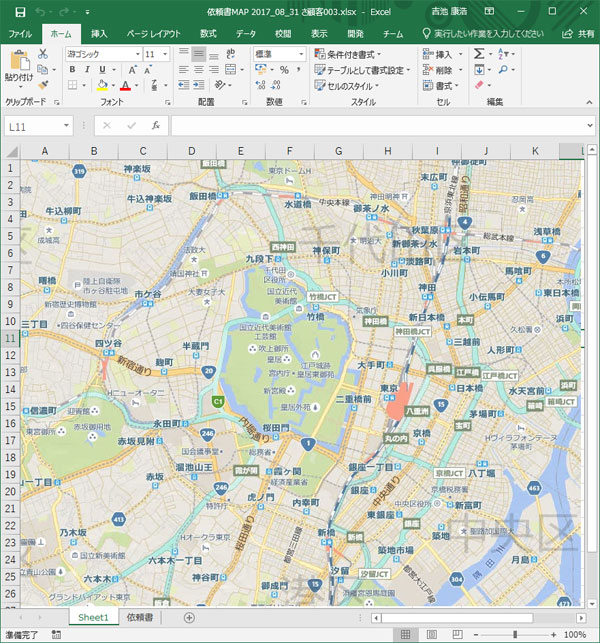The height and width of the screenshot is (643, 600).
Task: Toggle Middle Align for cells
Action: 198,54
